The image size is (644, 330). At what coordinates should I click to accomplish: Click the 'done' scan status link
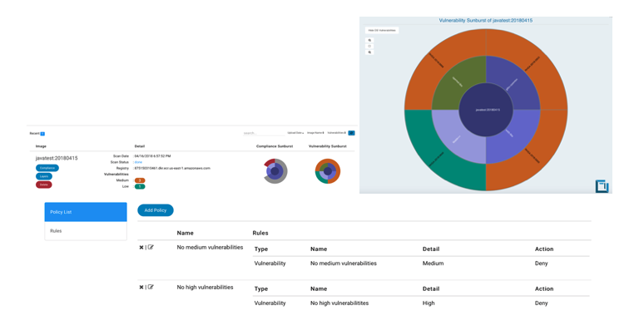[x=138, y=162]
